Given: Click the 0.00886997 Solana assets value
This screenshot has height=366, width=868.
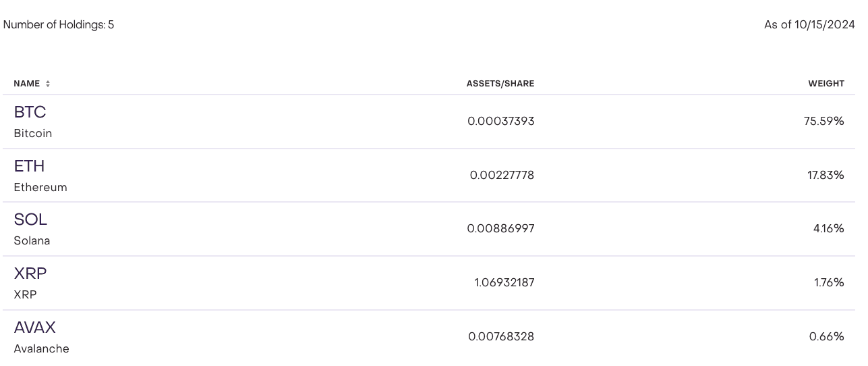Looking at the screenshot, I should pos(500,229).
